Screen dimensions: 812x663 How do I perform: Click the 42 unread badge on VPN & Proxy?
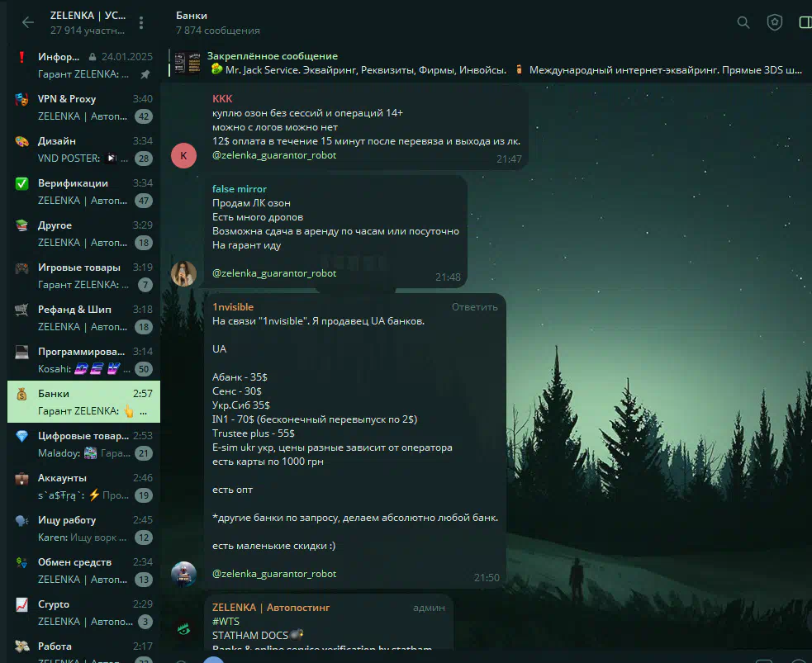[x=144, y=116]
